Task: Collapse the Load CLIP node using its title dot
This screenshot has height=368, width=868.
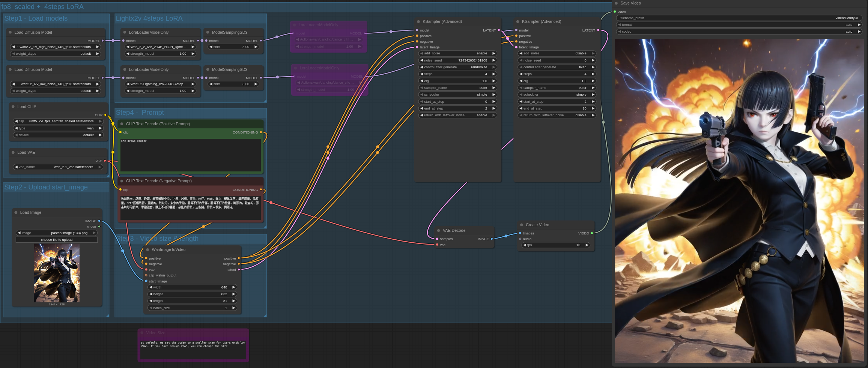Action: click(13, 107)
